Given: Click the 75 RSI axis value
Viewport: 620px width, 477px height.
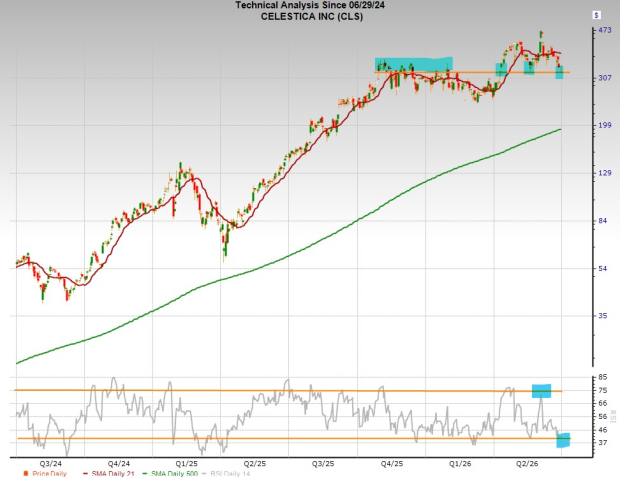Looking at the screenshot, I should [603, 390].
